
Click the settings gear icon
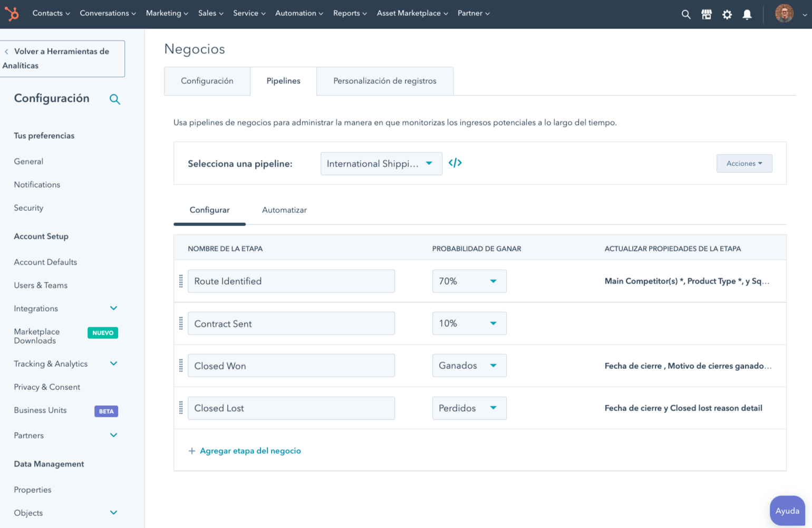click(x=727, y=14)
